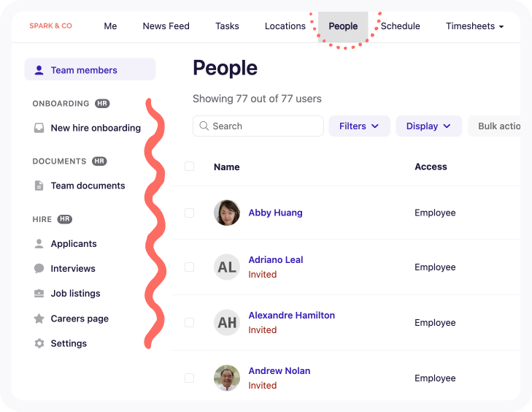Click Invited status under Andrew Nolan
This screenshot has width=532, height=412.
pos(263,386)
